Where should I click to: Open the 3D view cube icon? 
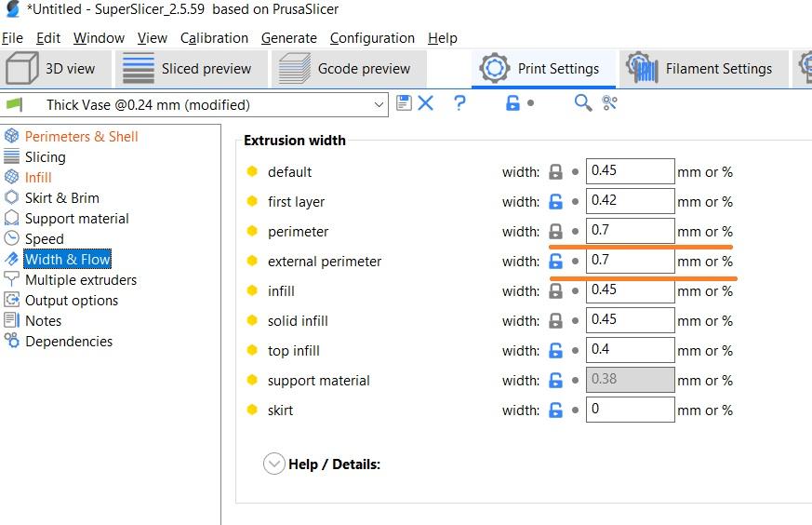[22, 69]
